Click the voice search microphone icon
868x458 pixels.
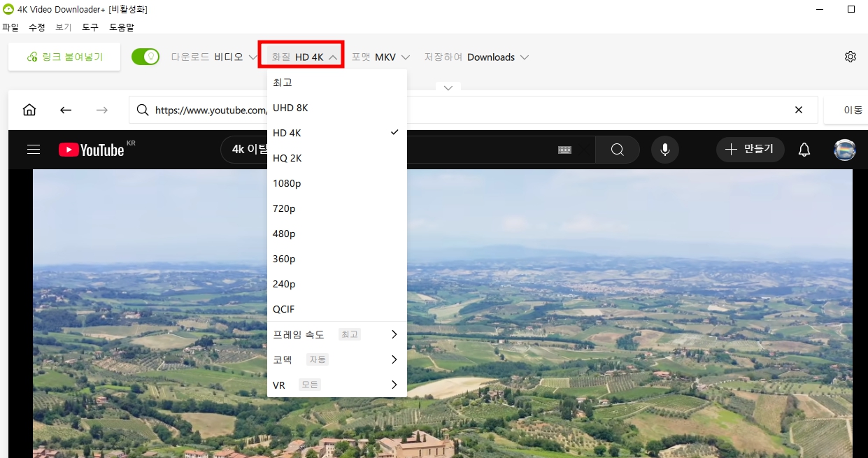[664, 149]
